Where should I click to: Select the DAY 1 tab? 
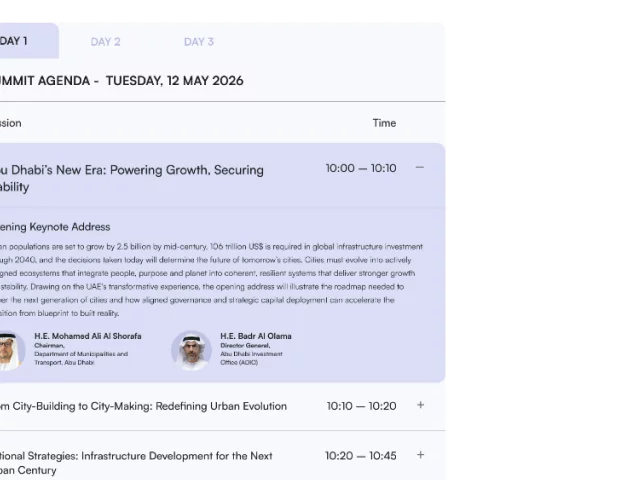pyautogui.click(x=25, y=41)
